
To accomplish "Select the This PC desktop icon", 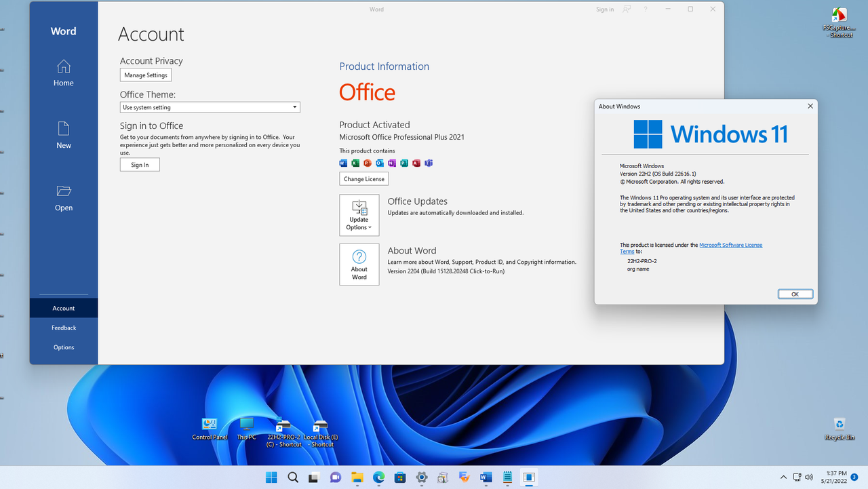I will (247, 429).
